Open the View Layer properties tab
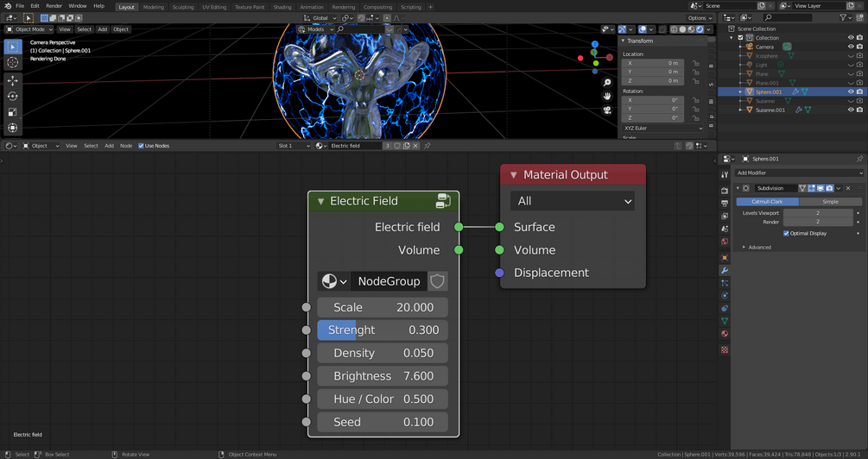 [725, 216]
